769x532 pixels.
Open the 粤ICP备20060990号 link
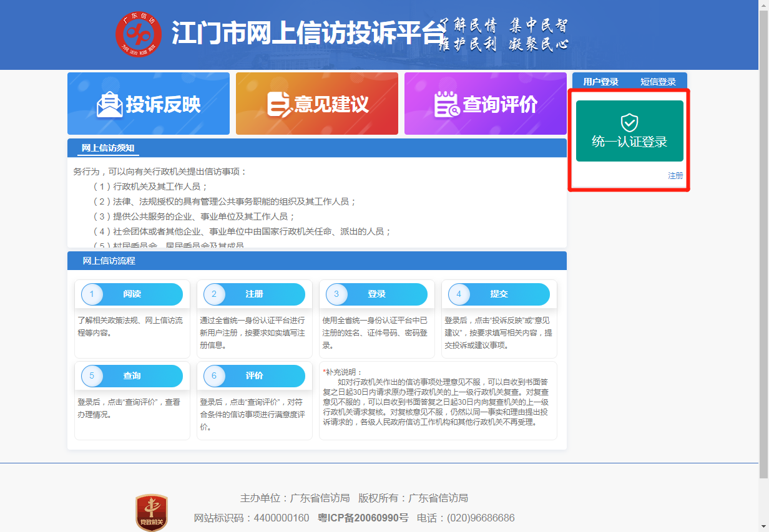point(363,518)
